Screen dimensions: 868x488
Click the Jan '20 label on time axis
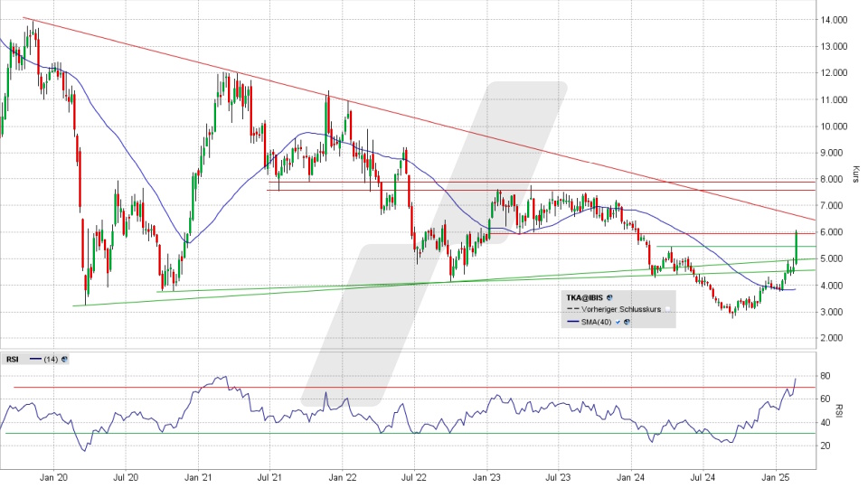coord(54,474)
